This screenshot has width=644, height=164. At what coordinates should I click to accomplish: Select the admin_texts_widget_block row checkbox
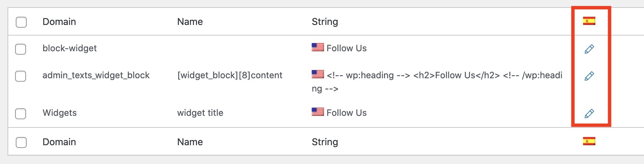[21, 76]
